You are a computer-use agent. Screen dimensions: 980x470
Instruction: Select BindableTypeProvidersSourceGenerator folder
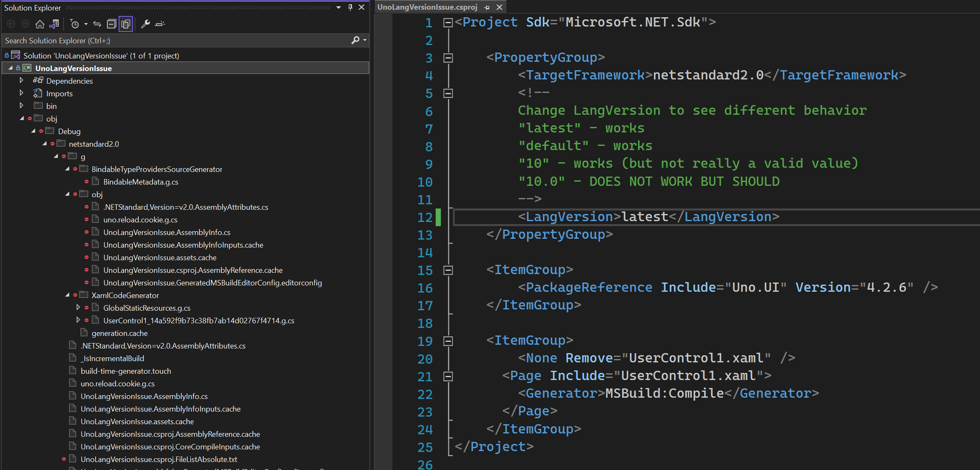click(157, 169)
